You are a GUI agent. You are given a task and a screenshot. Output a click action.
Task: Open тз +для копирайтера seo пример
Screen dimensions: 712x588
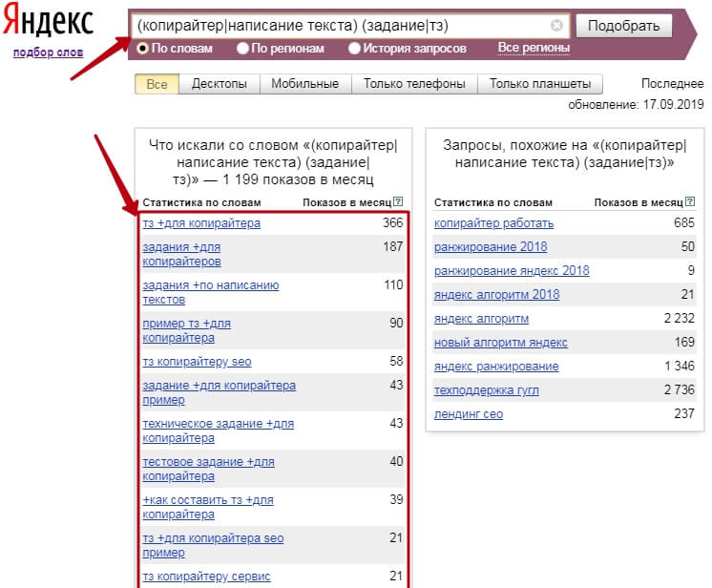[213, 545]
